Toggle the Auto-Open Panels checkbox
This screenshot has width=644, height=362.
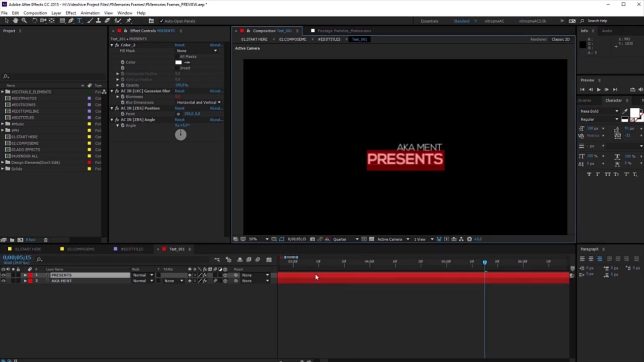tap(162, 21)
